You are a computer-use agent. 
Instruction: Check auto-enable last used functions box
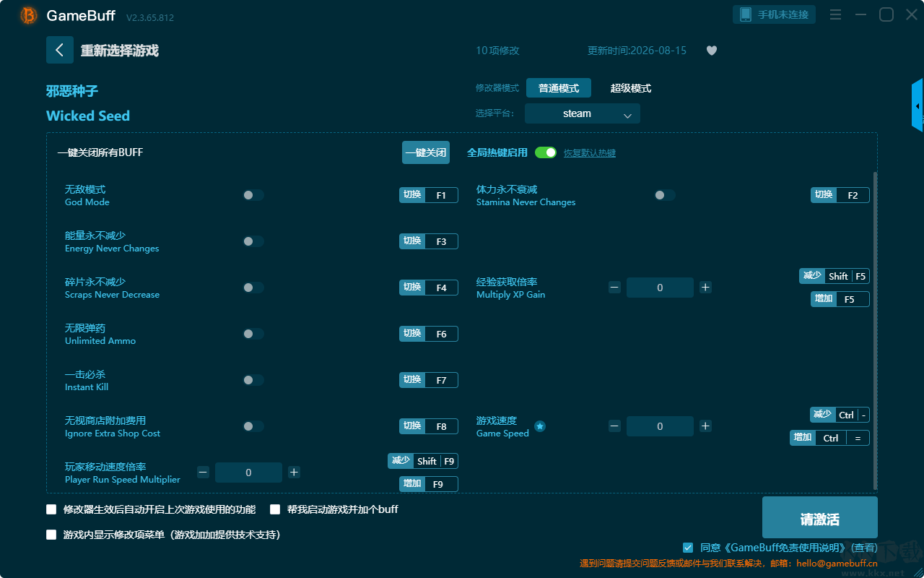coord(51,509)
